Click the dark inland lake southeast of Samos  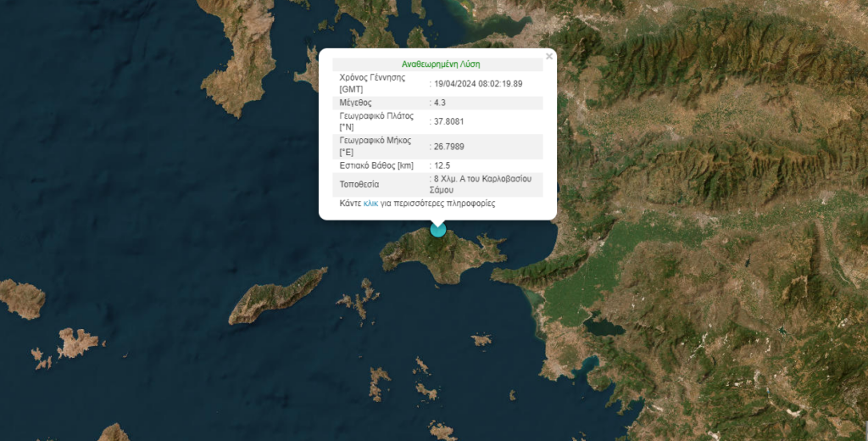(x=603, y=327)
